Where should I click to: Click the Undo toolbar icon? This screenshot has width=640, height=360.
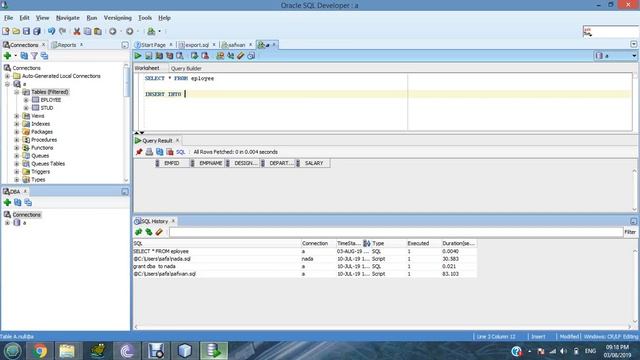coord(51,31)
